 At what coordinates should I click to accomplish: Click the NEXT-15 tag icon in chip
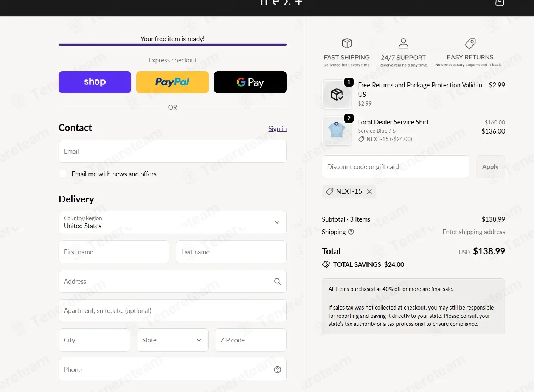click(x=330, y=191)
